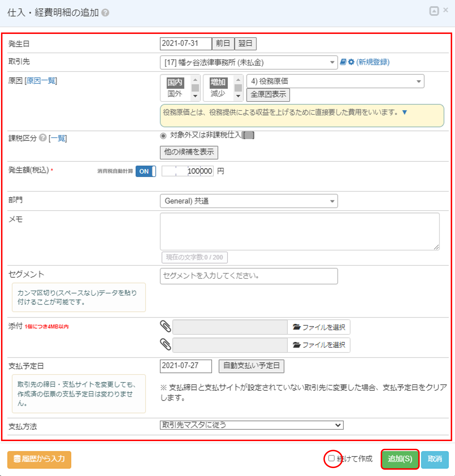The image size is (455, 476).
Task: Click the 前日 button
Action: point(223,44)
